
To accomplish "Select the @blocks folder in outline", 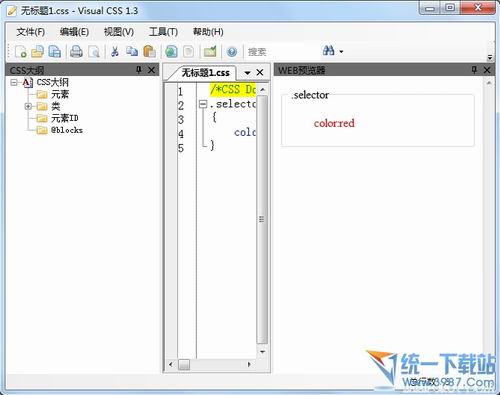I will tap(67, 130).
